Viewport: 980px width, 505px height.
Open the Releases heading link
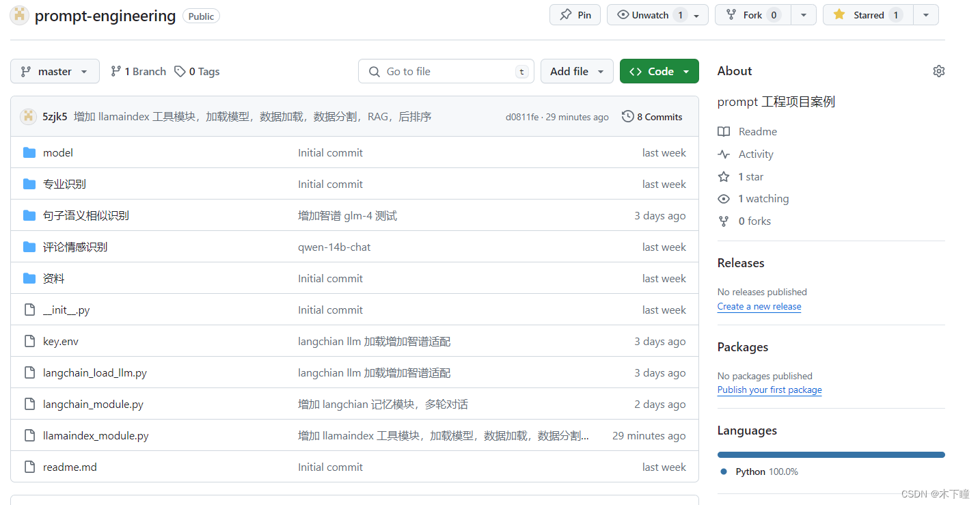click(x=741, y=263)
